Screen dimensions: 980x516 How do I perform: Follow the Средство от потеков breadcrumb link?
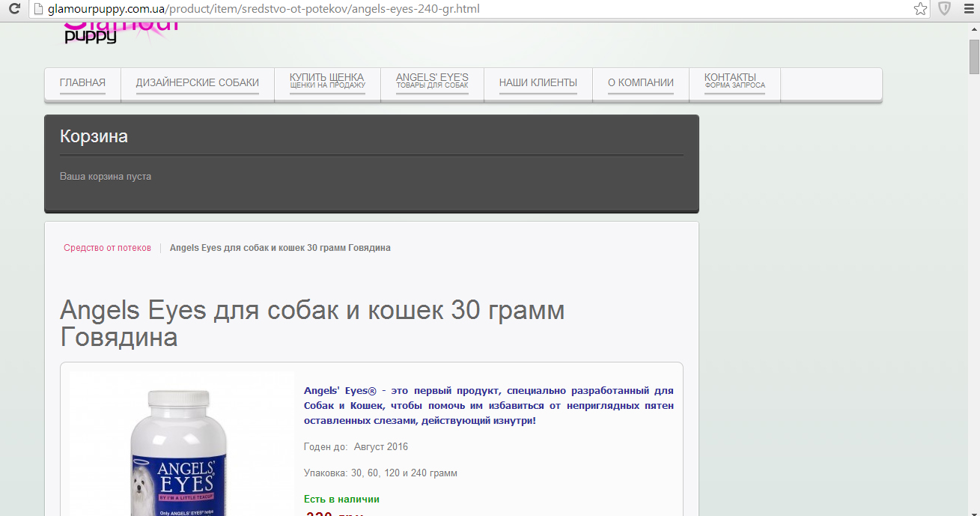tap(107, 248)
